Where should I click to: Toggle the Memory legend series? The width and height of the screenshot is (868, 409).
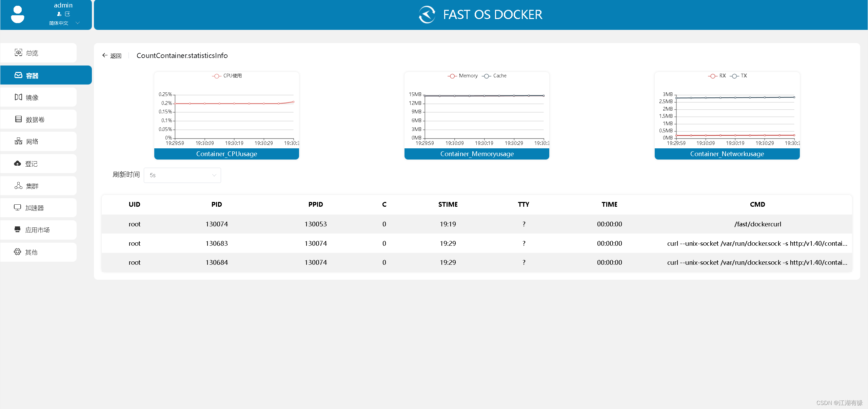462,76
